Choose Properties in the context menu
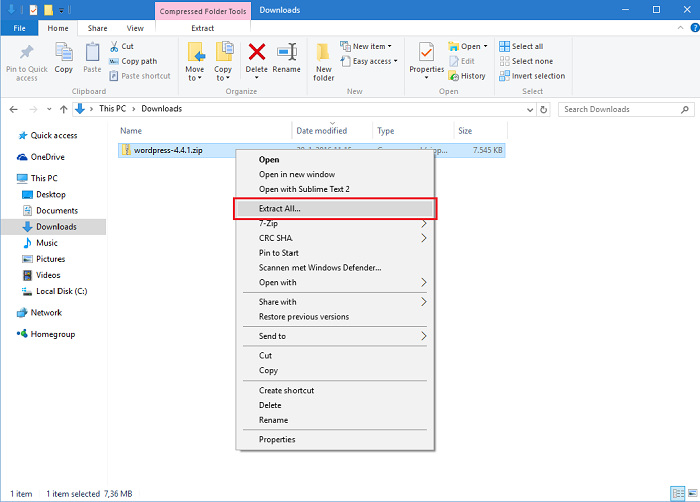700x502 pixels. click(x=335, y=439)
